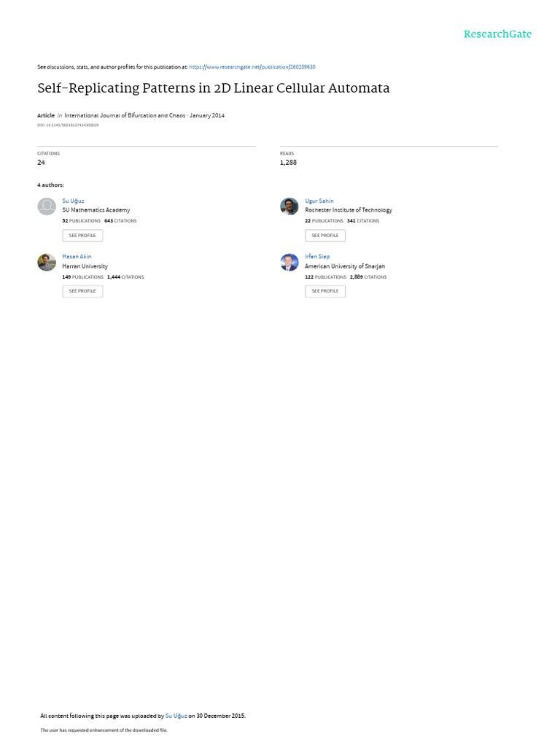Click See Profile under Ugur Sahin
This screenshot has height=747, width=560.
(x=325, y=236)
